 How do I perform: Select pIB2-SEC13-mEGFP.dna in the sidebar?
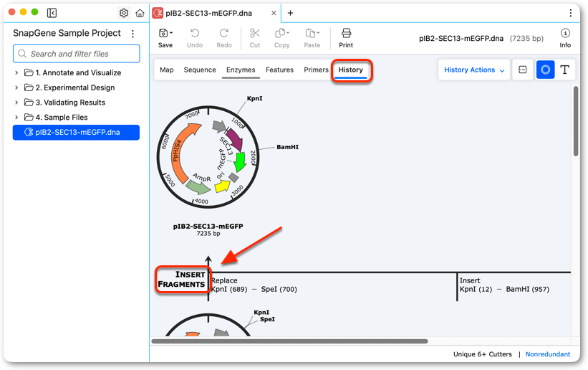tap(76, 132)
